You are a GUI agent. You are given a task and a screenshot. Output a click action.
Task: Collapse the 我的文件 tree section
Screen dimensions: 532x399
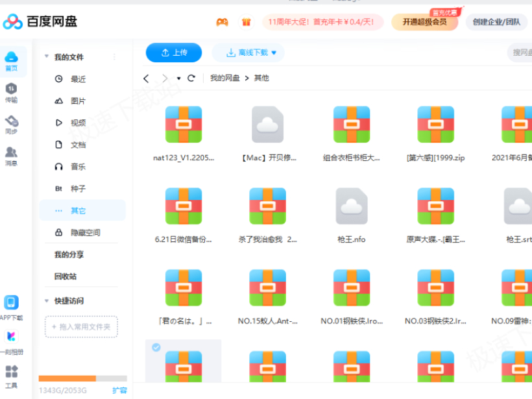coord(47,56)
